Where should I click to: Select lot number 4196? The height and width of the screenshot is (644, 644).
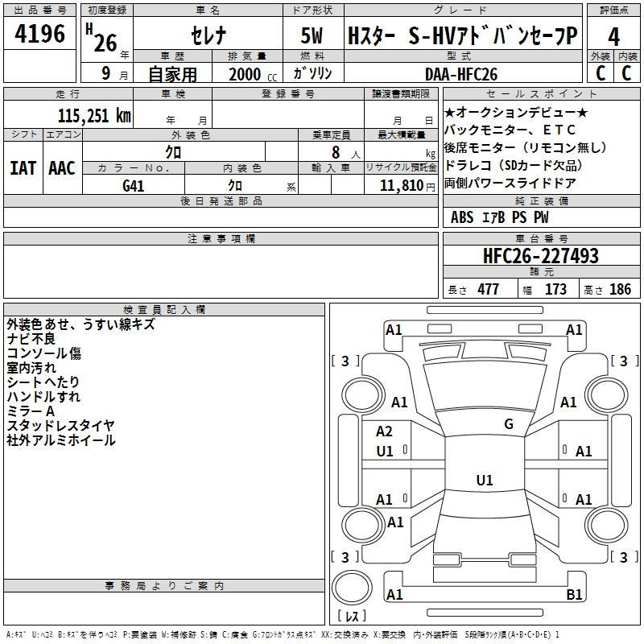click(39, 33)
